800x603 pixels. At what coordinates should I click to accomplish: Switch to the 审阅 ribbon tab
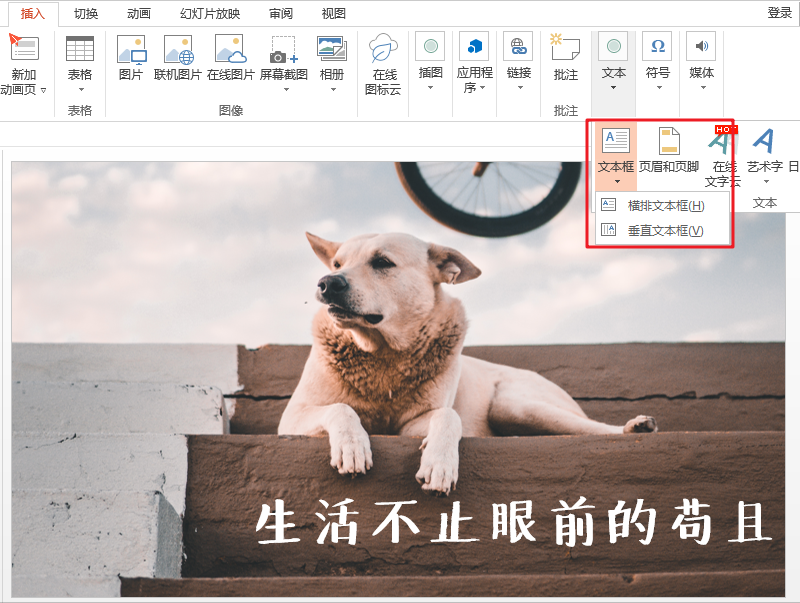pyautogui.click(x=281, y=13)
